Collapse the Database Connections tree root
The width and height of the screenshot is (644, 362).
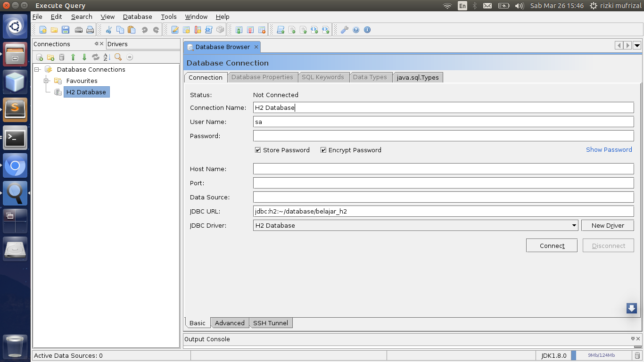pyautogui.click(x=37, y=69)
